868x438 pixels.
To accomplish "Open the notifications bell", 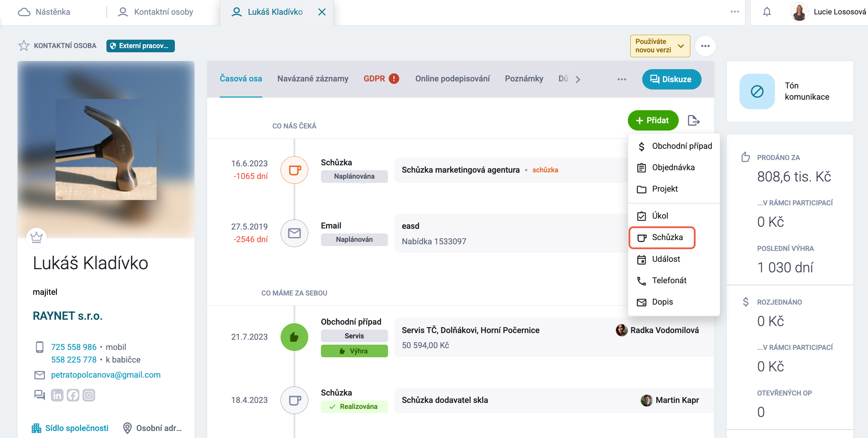I will pyautogui.click(x=767, y=12).
